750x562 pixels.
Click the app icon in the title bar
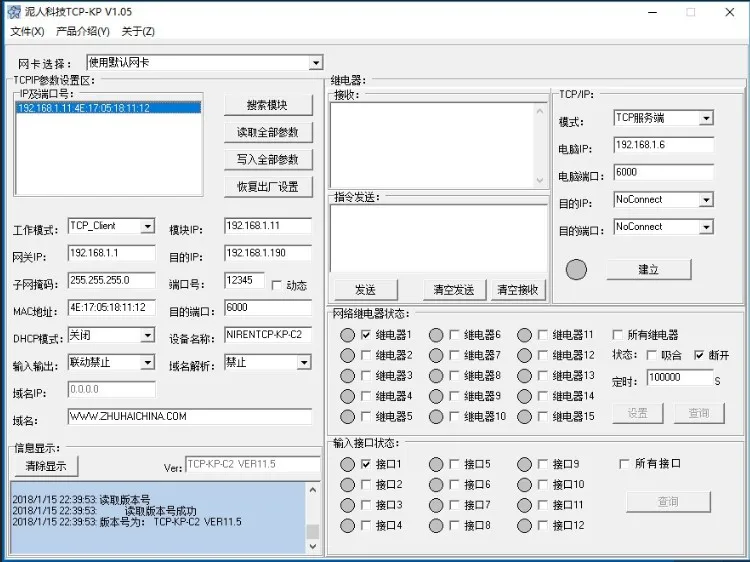(x=14, y=12)
